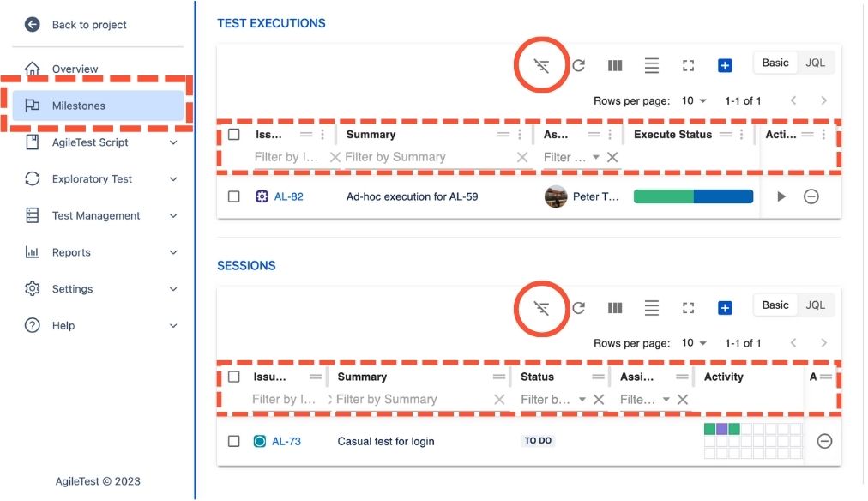This screenshot has width=868, height=501.
Task: Clear filters in the Test Executions toolbar
Action: click(540, 65)
